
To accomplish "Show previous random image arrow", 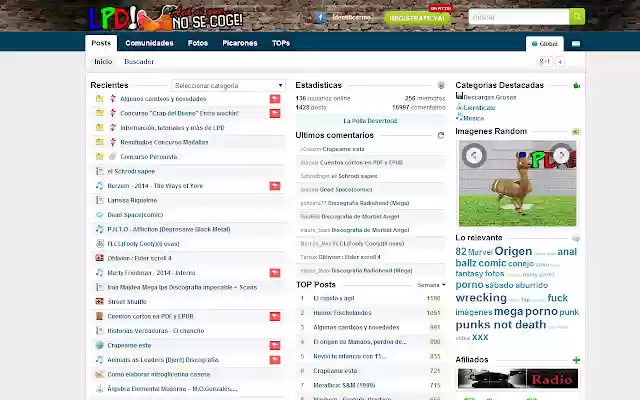I will 474,155.
